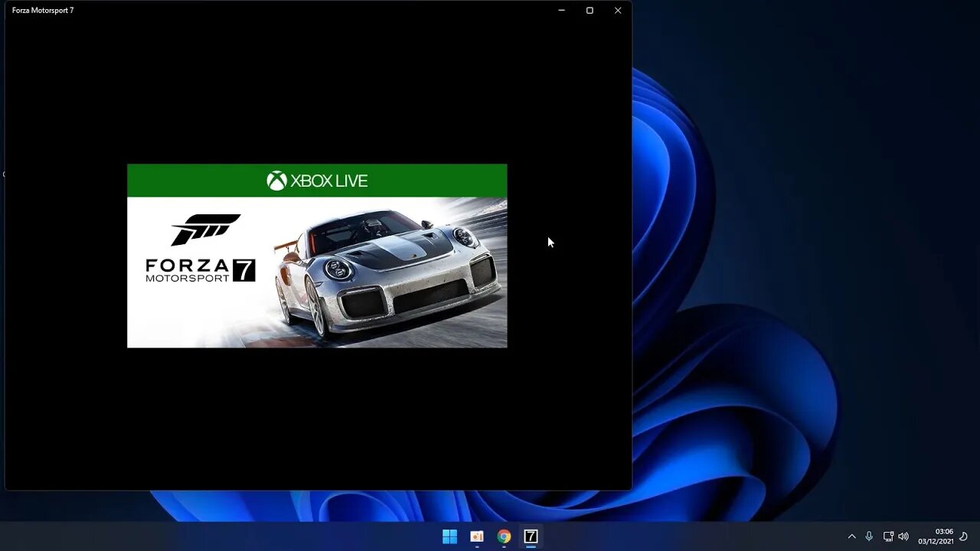Show hidden system tray icons
Image resolution: width=980 pixels, height=551 pixels.
coord(851,536)
